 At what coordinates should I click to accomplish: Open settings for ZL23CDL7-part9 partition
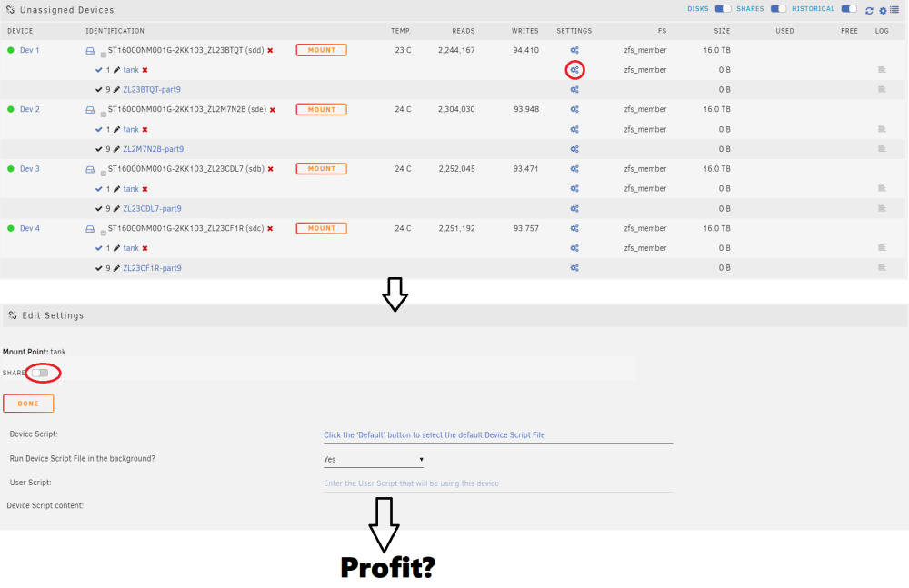[x=574, y=209]
